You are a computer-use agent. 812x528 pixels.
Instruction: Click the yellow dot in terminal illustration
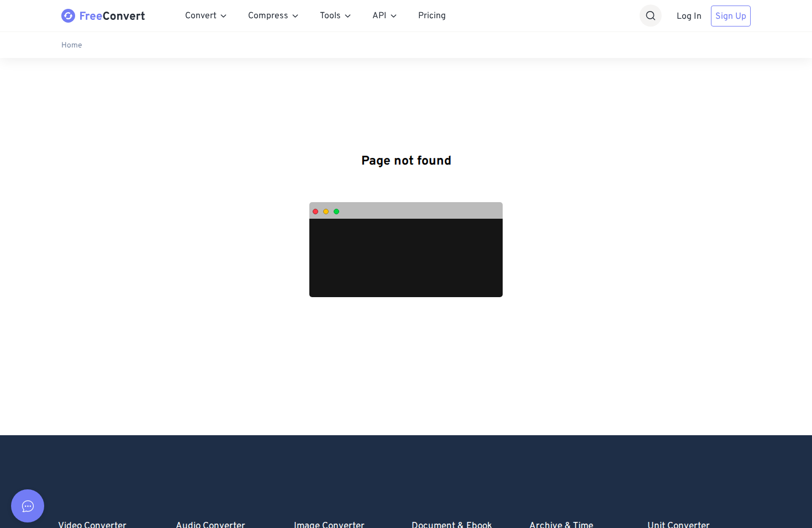[326, 212]
